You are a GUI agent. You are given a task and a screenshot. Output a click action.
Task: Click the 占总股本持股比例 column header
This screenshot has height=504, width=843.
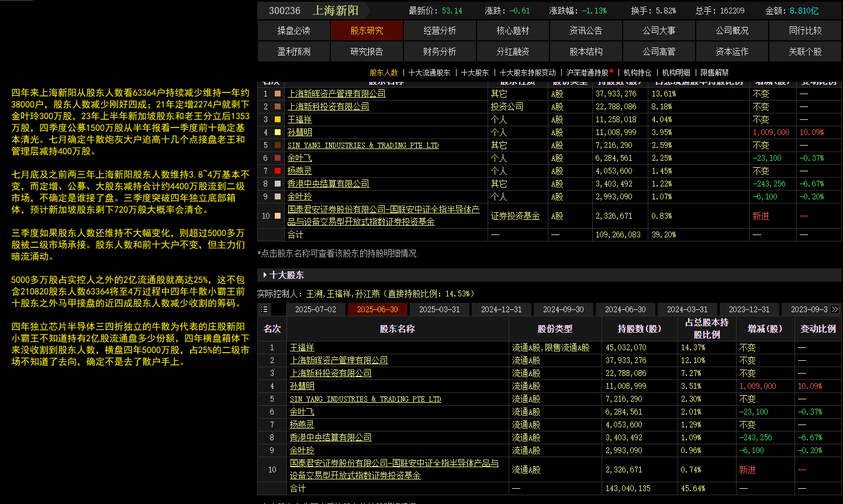pyautogui.click(x=707, y=329)
